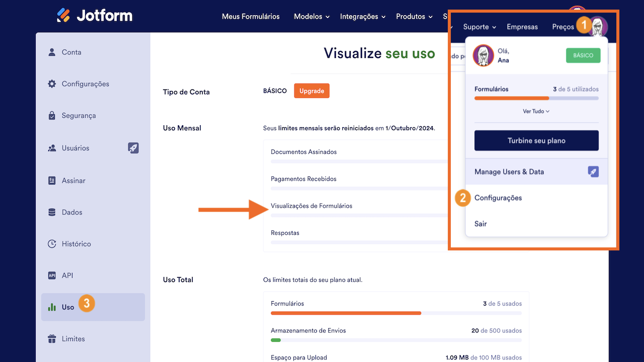
Task: Click the Armazenamento de Envios progress bar
Action: coord(396,340)
